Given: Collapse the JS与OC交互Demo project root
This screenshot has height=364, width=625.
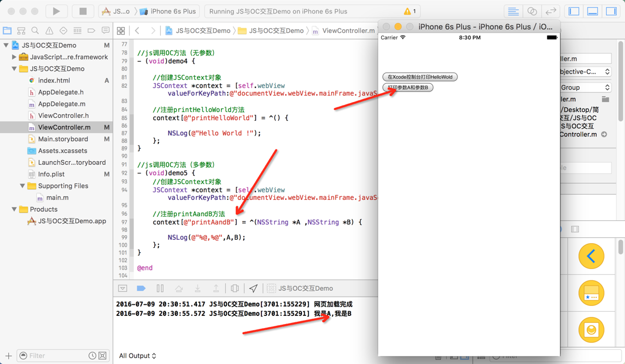Looking at the screenshot, I should click(6, 45).
